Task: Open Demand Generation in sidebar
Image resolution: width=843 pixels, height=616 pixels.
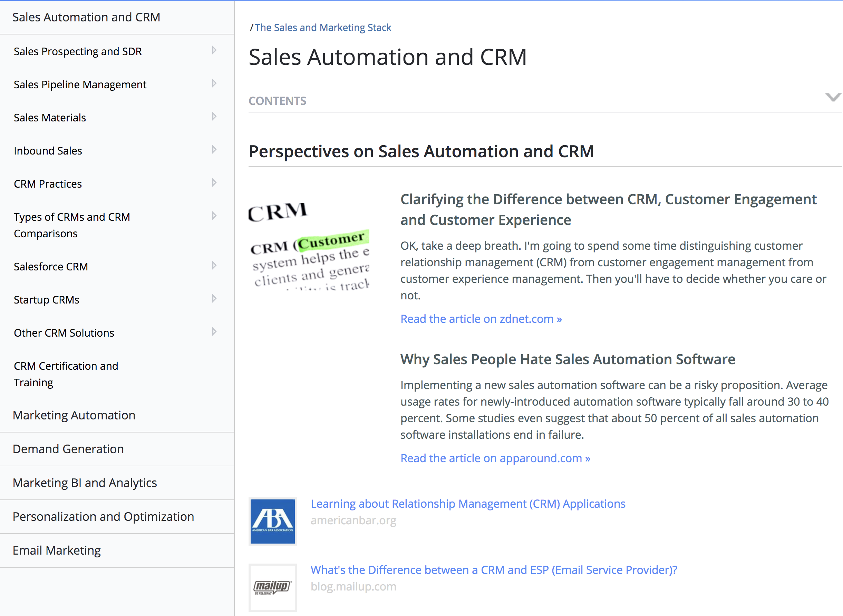Action: pyautogui.click(x=68, y=449)
